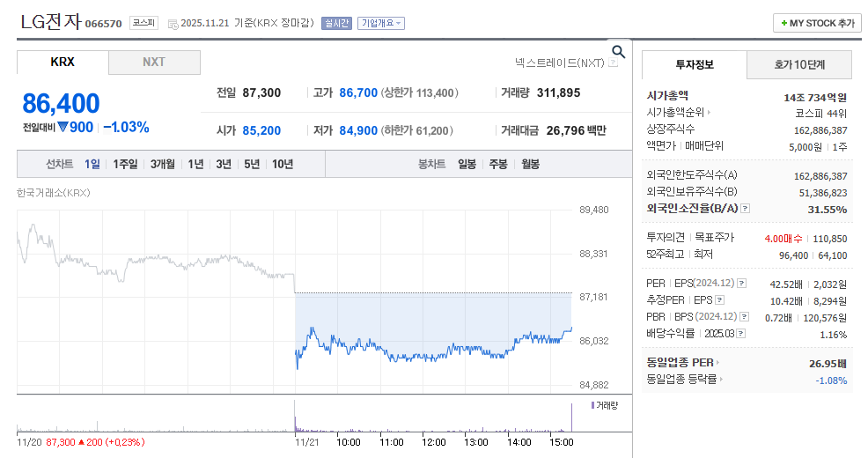
Task: Click current price 86,400
Action: pyautogui.click(x=61, y=104)
